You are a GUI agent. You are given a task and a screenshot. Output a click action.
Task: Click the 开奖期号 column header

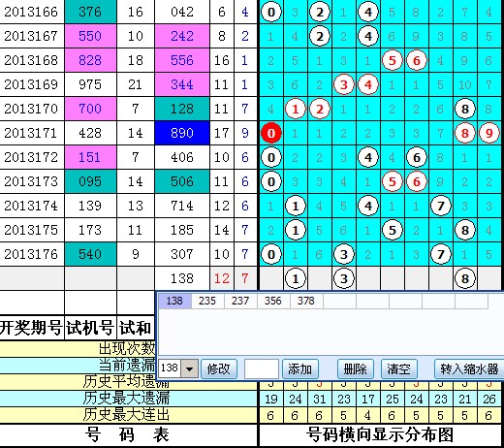pyautogui.click(x=31, y=328)
